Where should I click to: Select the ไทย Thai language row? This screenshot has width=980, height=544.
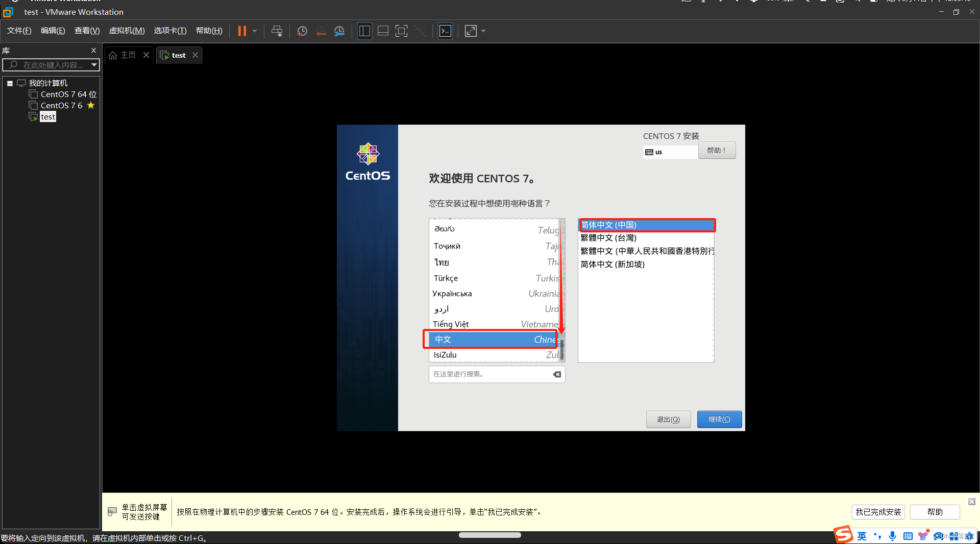pyautogui.click(x=495, y=262)
